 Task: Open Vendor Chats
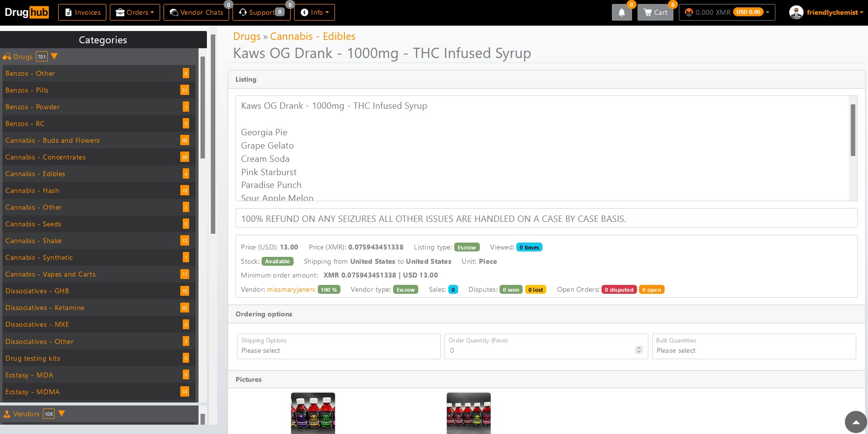[x=196, y=12]
